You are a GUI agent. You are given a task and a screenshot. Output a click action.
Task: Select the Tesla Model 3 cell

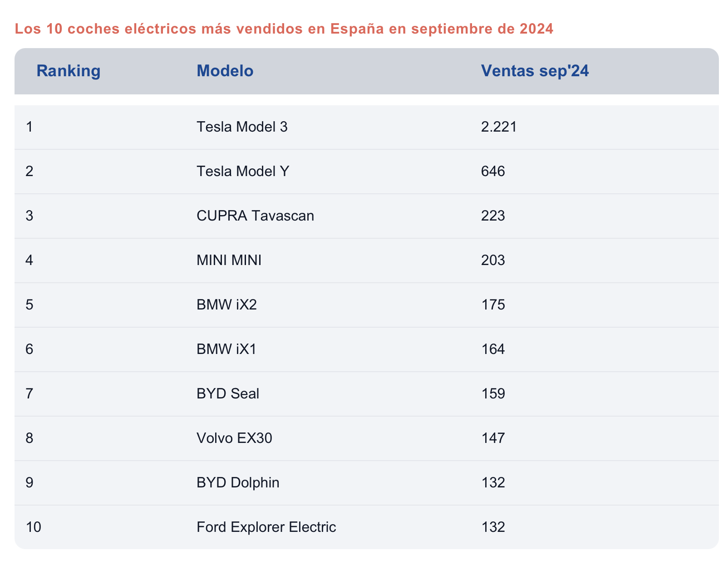(x=242, y=127)
